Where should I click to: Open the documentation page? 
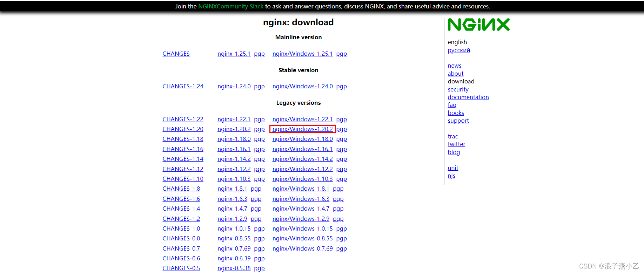click(x=468, y=97)
